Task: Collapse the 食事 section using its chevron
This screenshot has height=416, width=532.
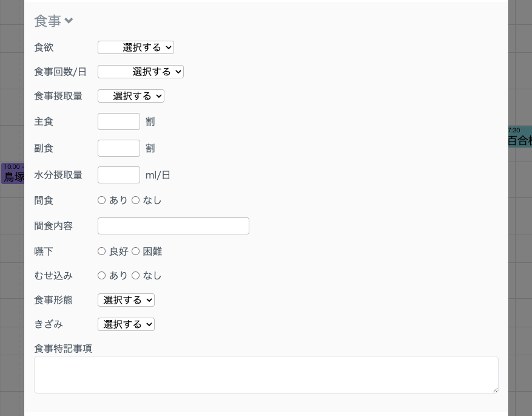Action: 69,21
